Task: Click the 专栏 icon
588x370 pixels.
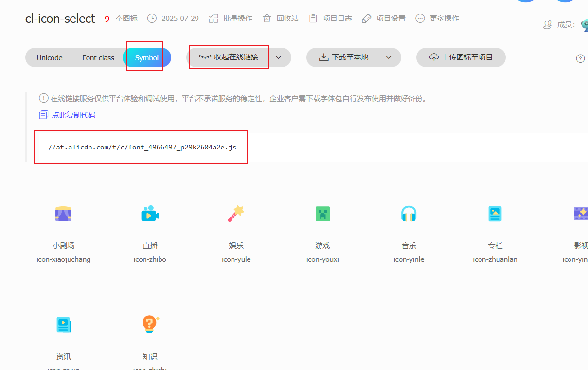Action: [x=495, y=213]
